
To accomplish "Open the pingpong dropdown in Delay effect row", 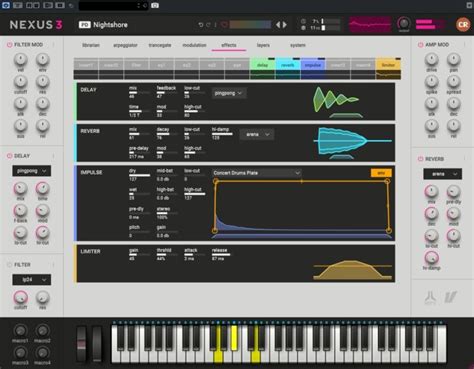I will click(x=229, y=93).
